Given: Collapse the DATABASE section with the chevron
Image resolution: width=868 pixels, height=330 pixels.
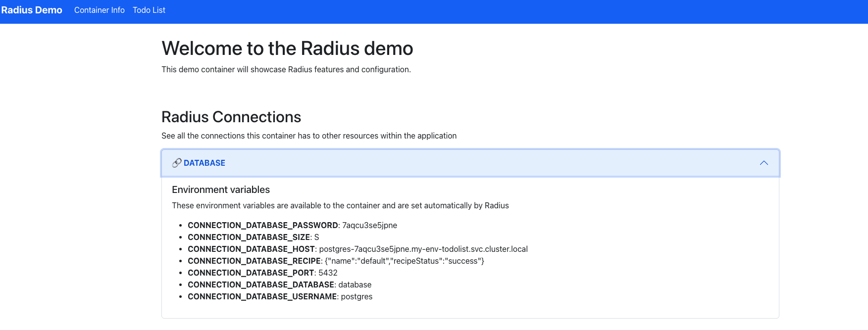Looking at the screenshot, I should click(x=764, y=163).
